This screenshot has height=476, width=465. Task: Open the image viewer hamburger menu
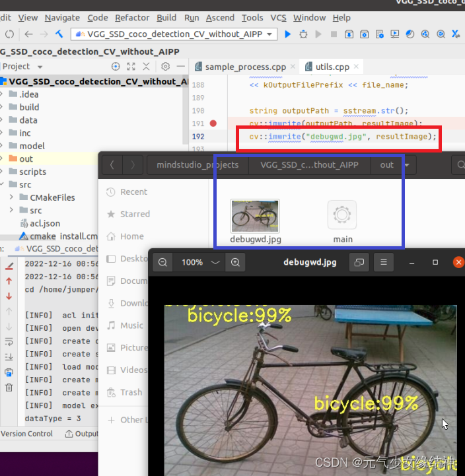(x=384, y=262)
